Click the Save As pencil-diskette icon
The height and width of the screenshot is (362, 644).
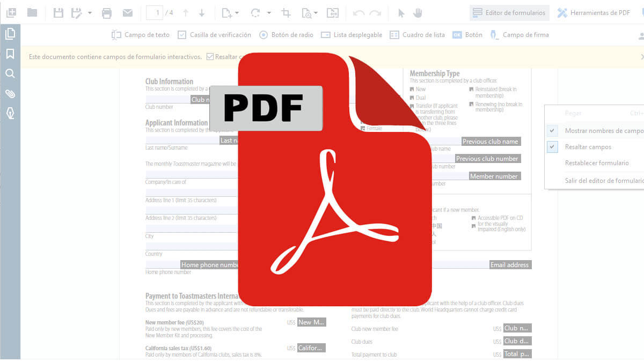76,12
